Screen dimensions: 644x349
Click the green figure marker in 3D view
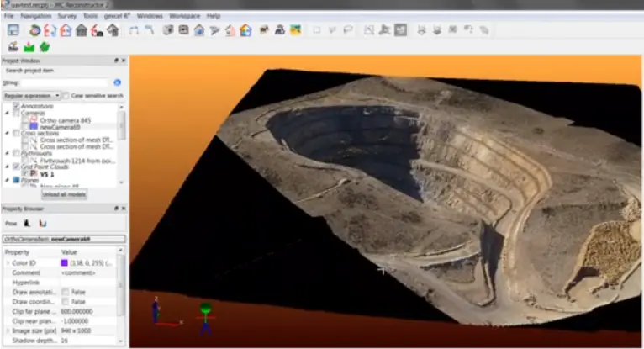click(x=205, y=319)
